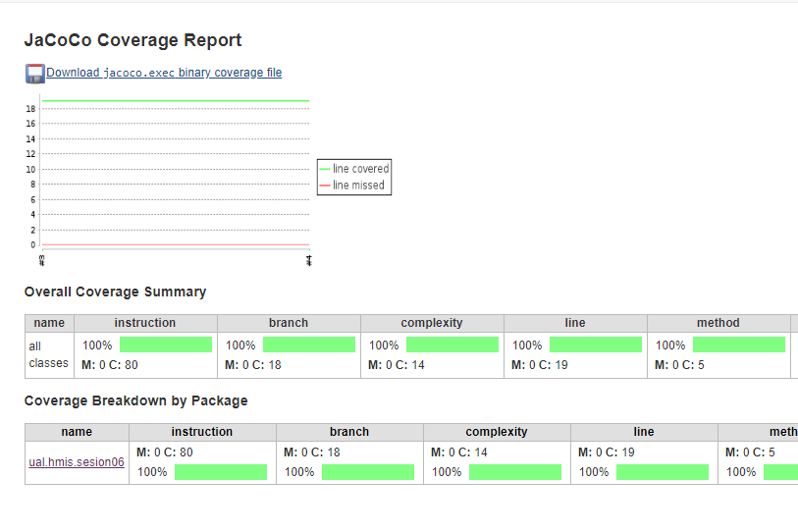Click the 'line missed' legend entry

[352, 186]
